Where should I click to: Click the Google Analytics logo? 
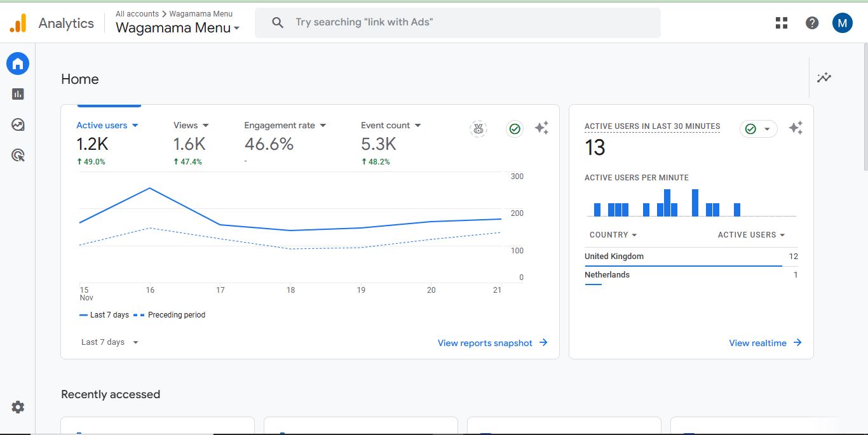18,23
